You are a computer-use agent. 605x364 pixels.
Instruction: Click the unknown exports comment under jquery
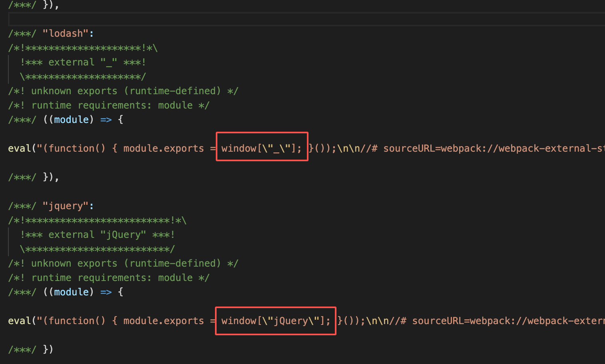[123, 263]
